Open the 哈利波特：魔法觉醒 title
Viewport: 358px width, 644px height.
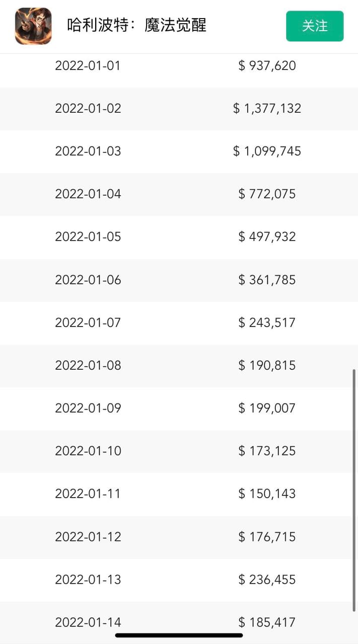pyautogui.click(x=136, y=25)
